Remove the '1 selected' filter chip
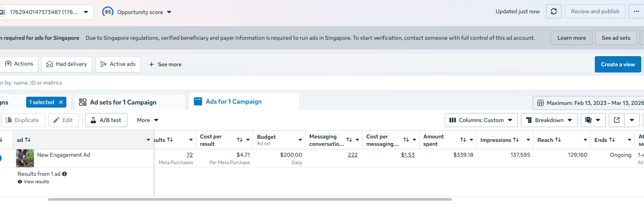 [61, 102]
